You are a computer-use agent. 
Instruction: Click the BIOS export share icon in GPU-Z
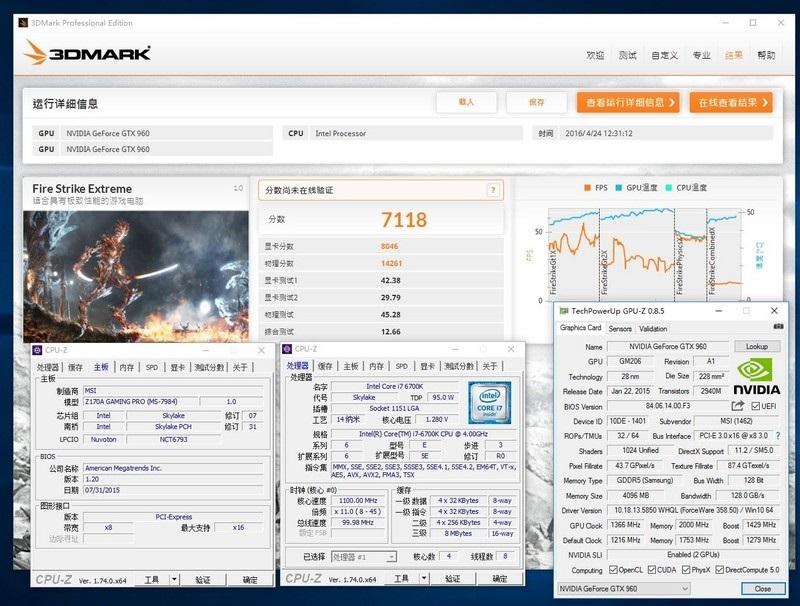coord(737,406)
